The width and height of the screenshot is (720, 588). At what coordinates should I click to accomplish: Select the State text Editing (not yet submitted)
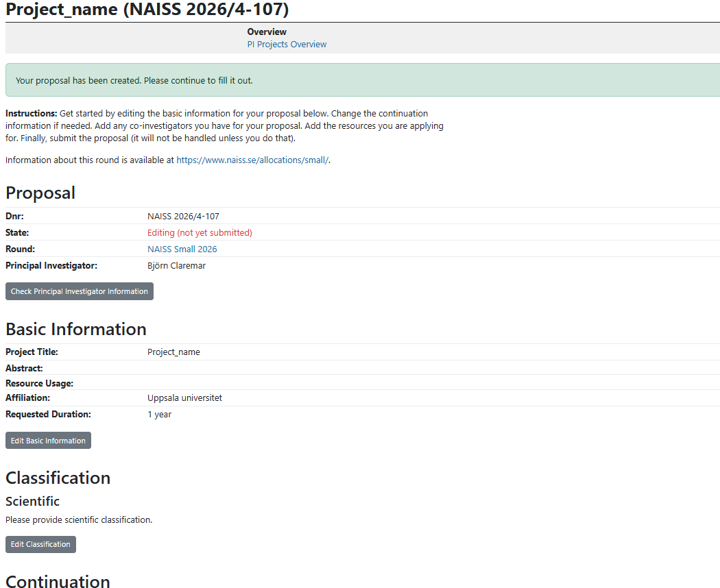tap(200, 232)
